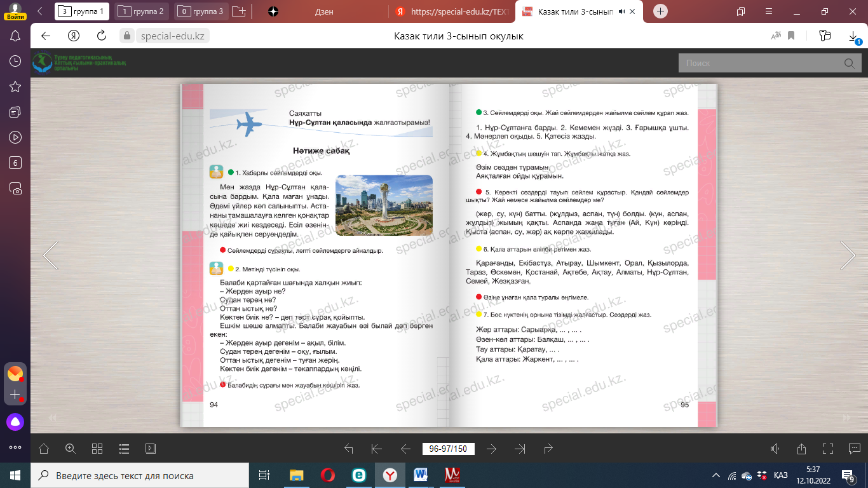The height and width of the screenshot is (488, 868).
Task: Switch to tab group группа 1
Action: point(82,11)
